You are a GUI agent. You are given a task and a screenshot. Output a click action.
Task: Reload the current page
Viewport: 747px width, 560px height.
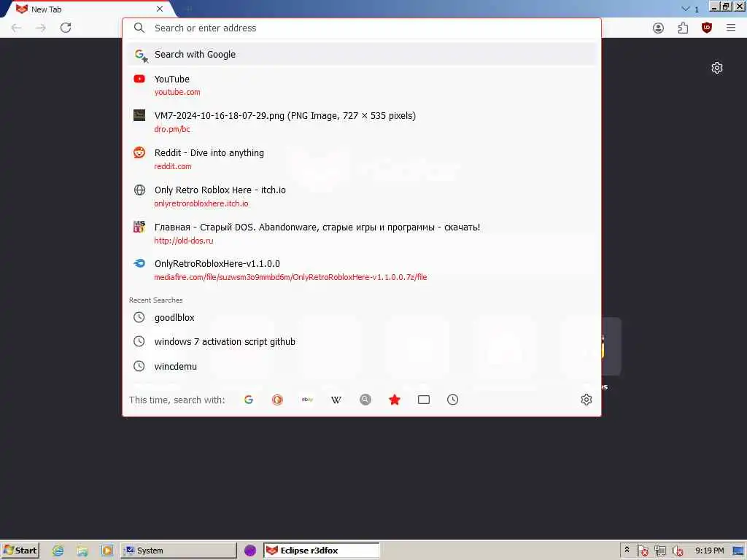[66, 28]
